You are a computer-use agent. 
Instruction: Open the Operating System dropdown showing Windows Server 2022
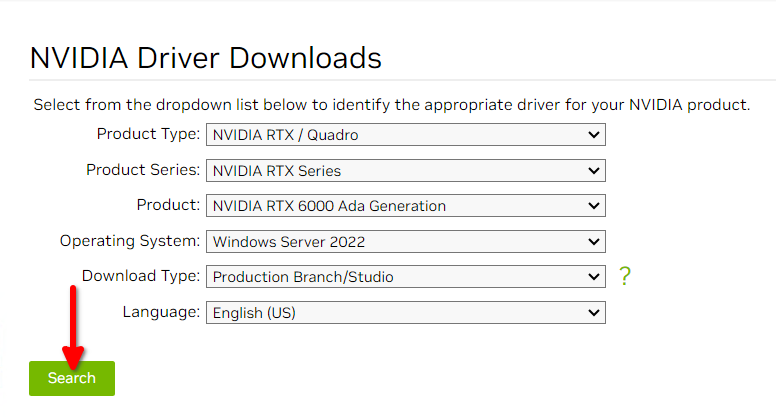(406, 241)
